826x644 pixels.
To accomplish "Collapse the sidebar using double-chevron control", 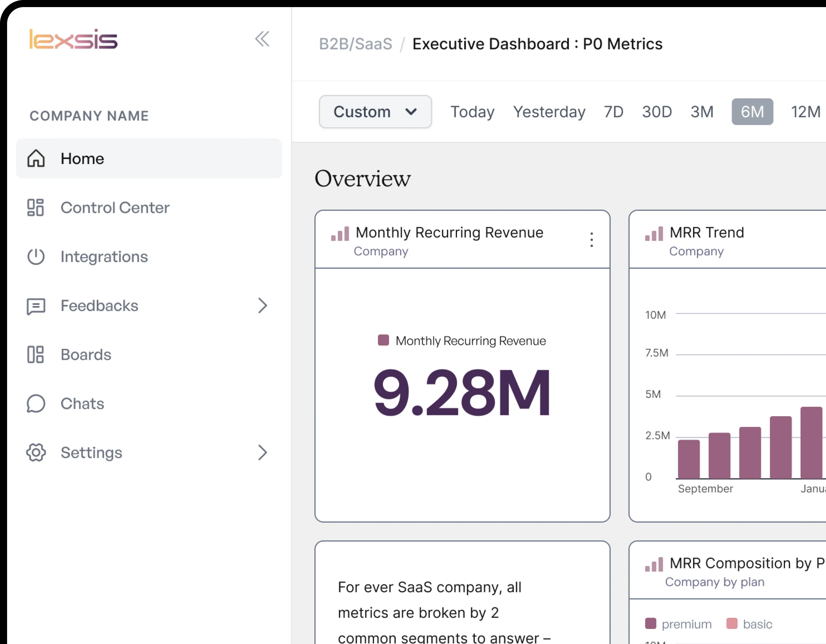I will pos(262,39).
